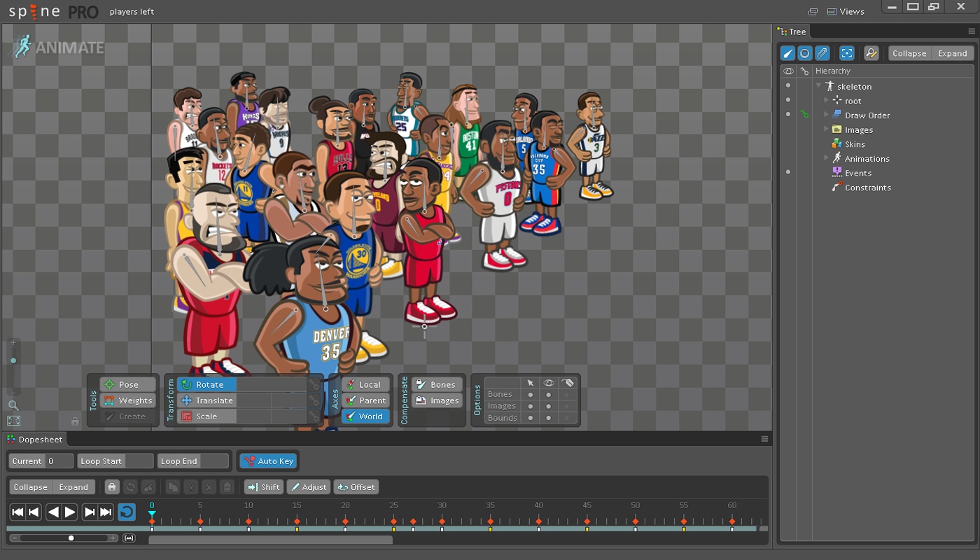980x560 pixels.
Task: Click the Adjust button in Dopesheet
Action: 308,486
